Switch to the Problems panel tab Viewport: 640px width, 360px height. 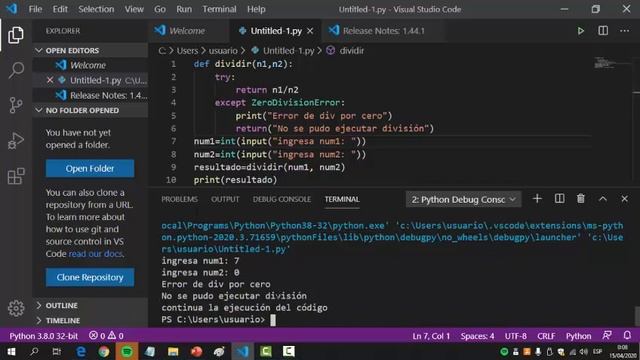(x=179, y=199)
